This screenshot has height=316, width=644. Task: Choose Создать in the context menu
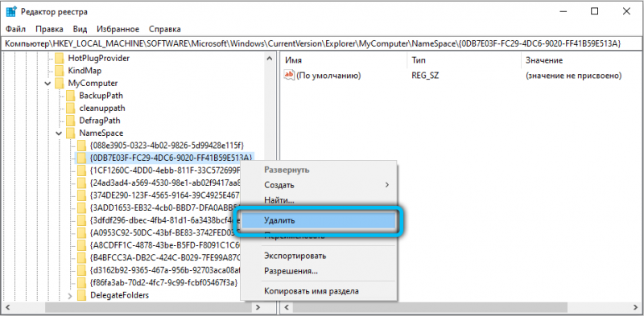click(x=318, y=185)
